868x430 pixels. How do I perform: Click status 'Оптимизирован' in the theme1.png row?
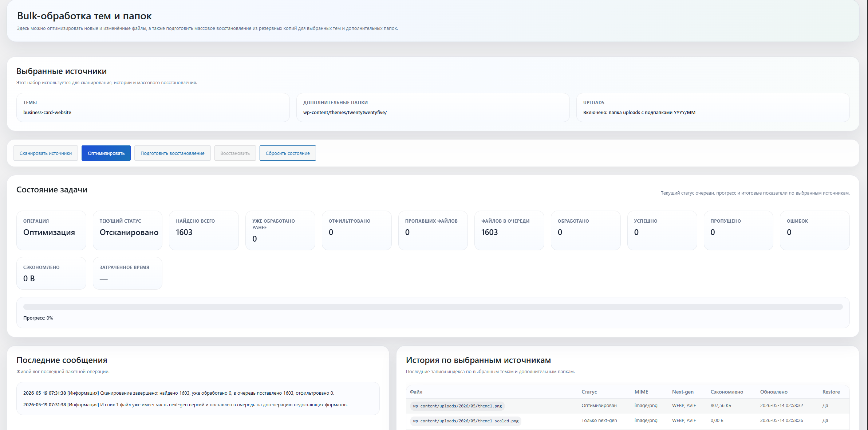[x=599, y=406]
